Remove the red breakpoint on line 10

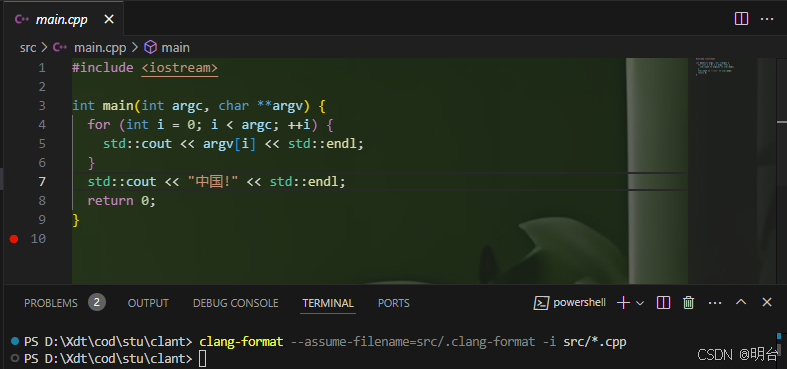coord(14,239)
